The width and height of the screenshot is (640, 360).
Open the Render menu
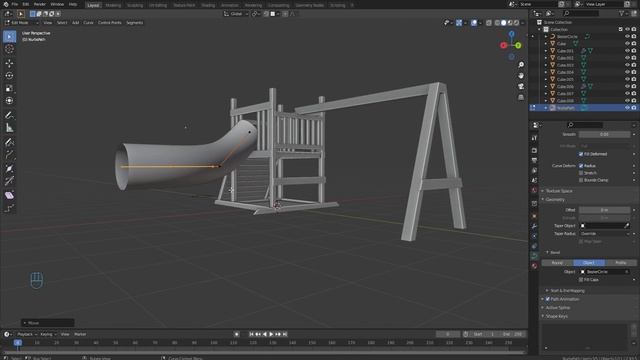coord(40,4)
